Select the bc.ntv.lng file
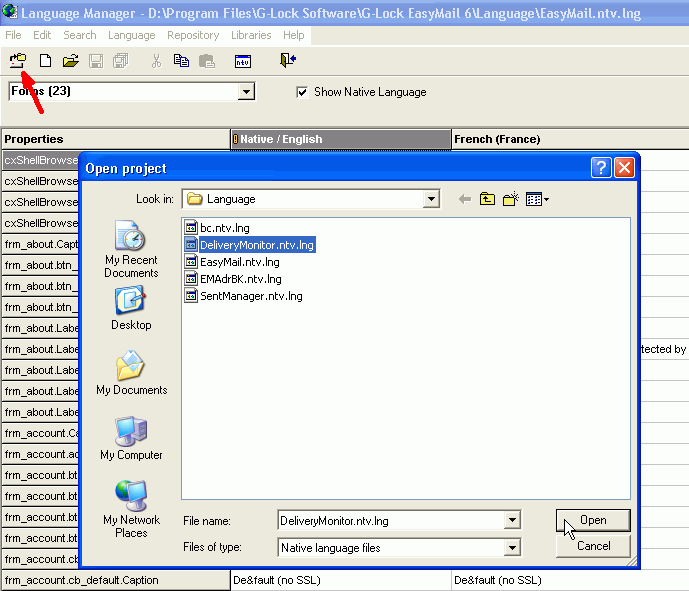 [x=218, y=228]
